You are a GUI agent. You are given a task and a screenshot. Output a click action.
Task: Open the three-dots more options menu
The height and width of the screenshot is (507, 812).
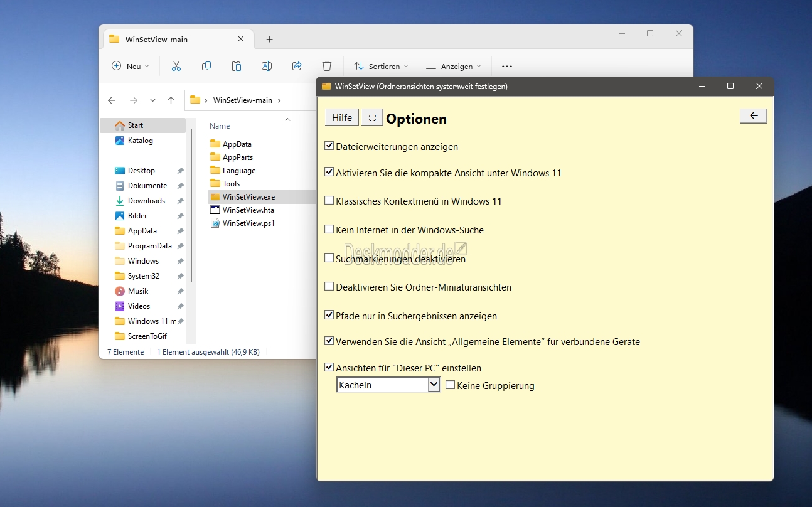coord(507,66)
